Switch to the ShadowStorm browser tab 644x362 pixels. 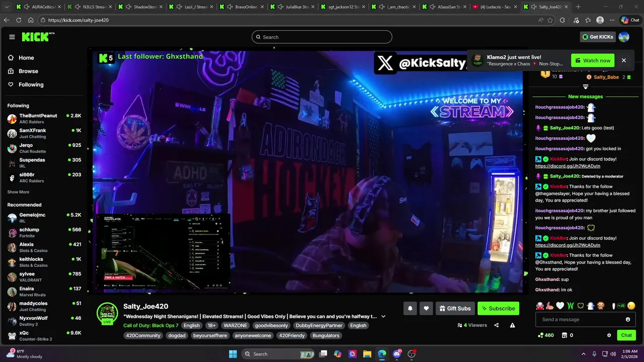(x=140, y=7)
